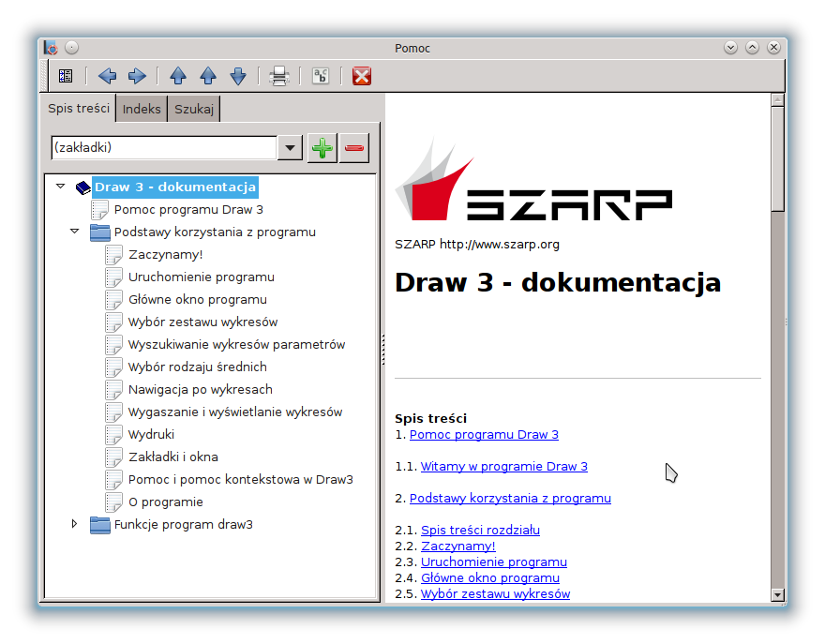Click the scrollbar down arrow
This screenshot has width=825, height=644.
777,595
